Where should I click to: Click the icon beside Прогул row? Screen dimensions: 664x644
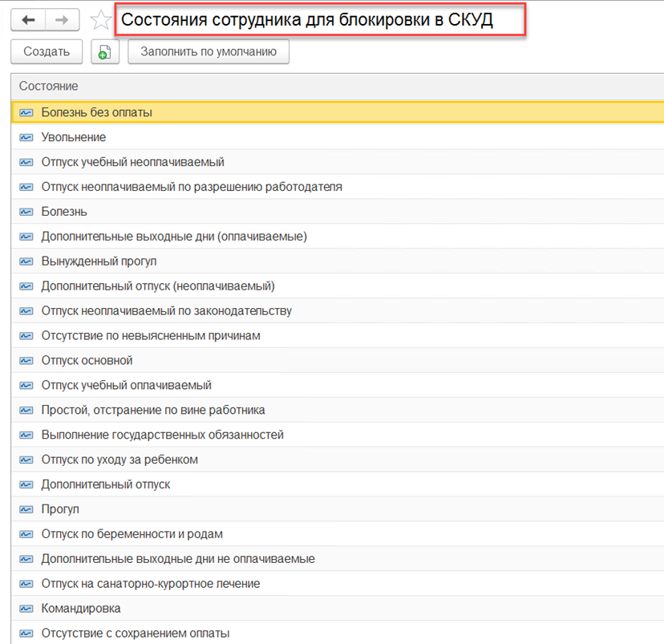tap(26, 509)
